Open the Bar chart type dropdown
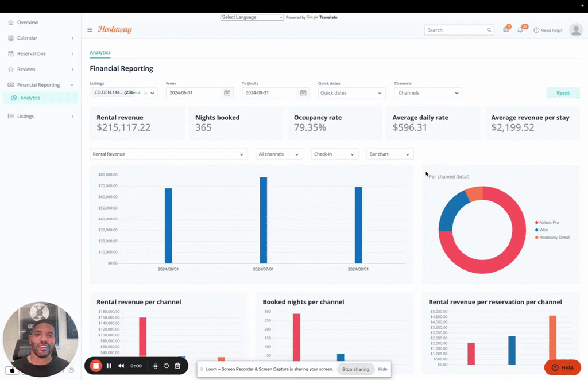Viewport: 588px width, 380px height. click(x=390, y=154)
